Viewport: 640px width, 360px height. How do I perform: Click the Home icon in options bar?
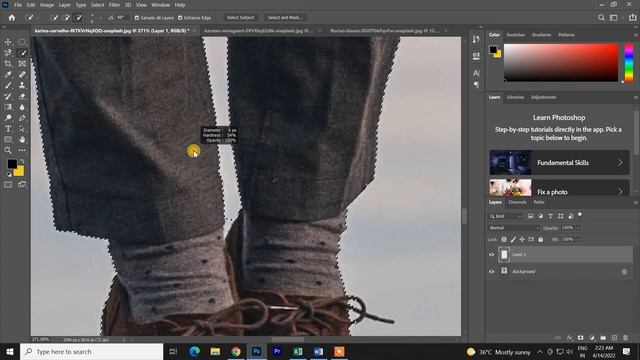coord(12,18)
